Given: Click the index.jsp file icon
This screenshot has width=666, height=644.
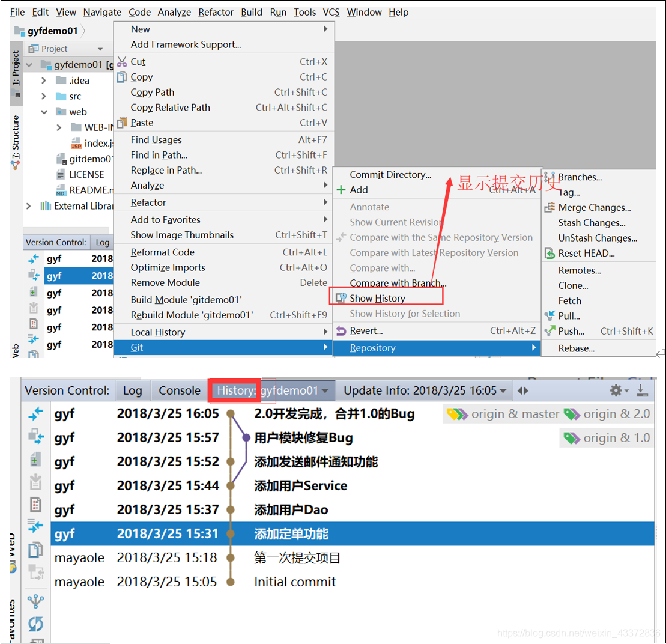Looking at the screenshot, I should coord(76,143).
